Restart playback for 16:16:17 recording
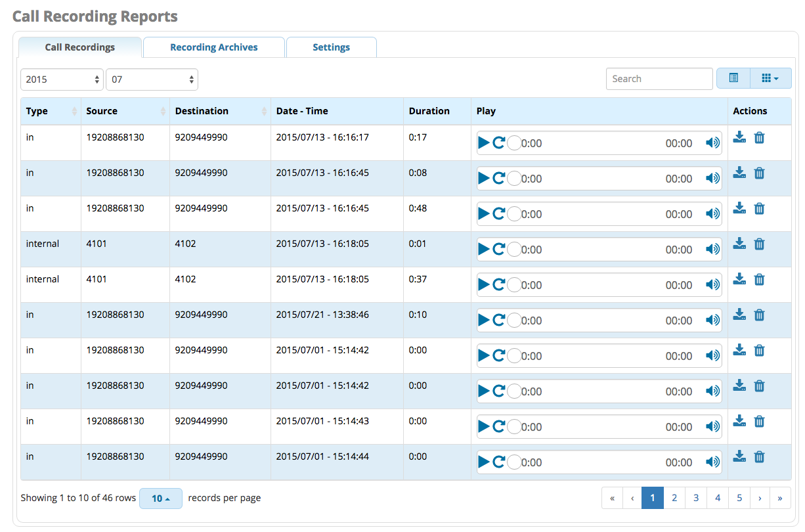Image resolution: width=805 pixels, height=532 pixels. coord(499,143)
